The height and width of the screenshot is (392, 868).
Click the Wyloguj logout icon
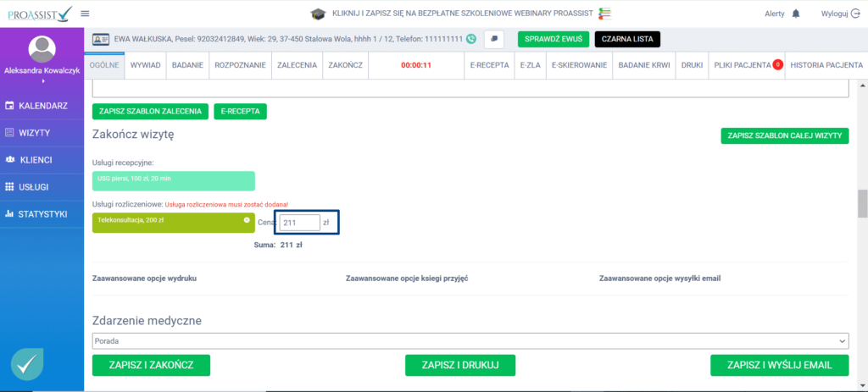[854, 14]
